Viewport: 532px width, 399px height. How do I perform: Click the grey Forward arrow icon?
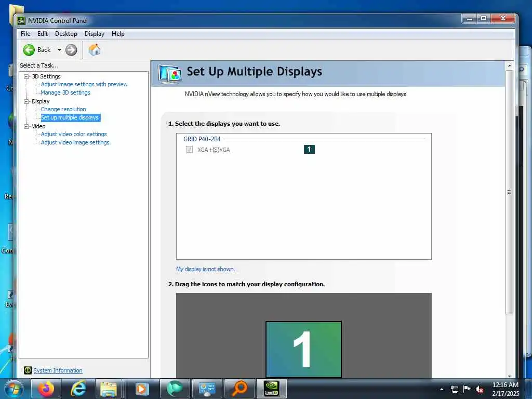click(x=71, y=50)
